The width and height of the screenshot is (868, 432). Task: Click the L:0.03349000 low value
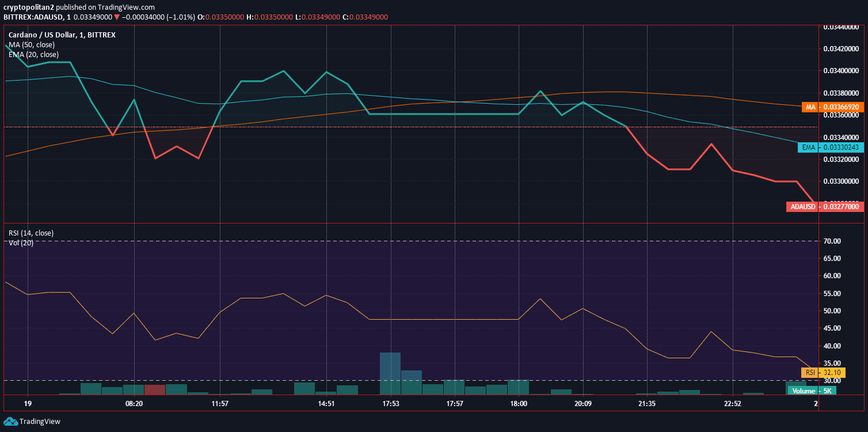318,17
